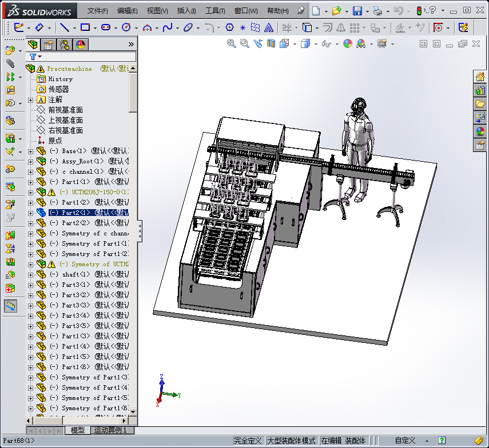489x448 pixels.
Task: Click the Save icon
Action: click(x=357, y=11)
